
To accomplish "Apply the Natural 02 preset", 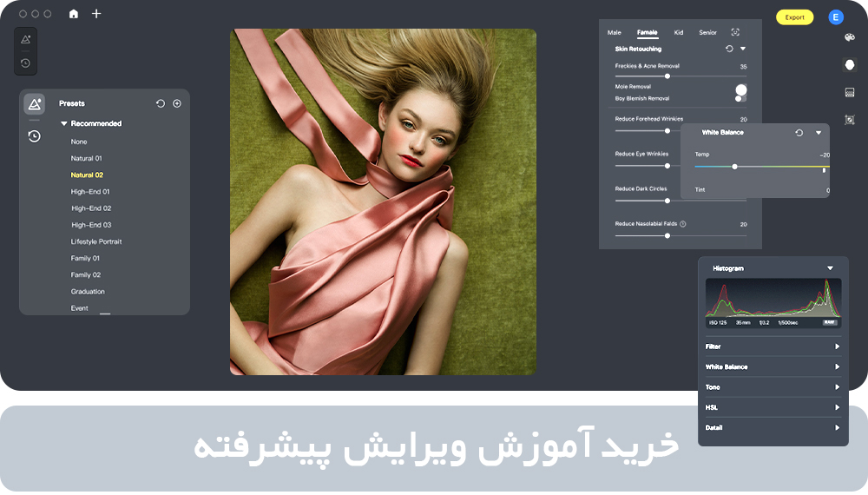I will 87,175.
